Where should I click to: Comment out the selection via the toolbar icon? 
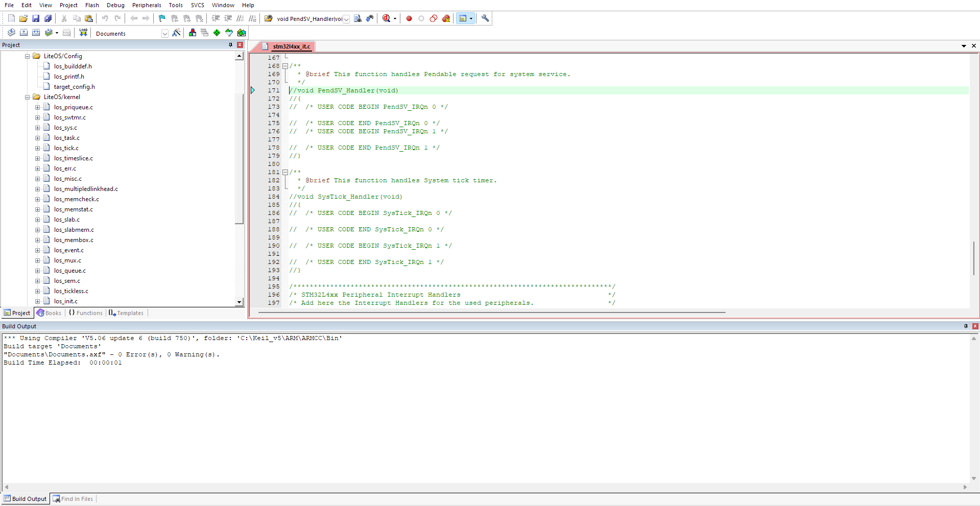click(240, 18)
